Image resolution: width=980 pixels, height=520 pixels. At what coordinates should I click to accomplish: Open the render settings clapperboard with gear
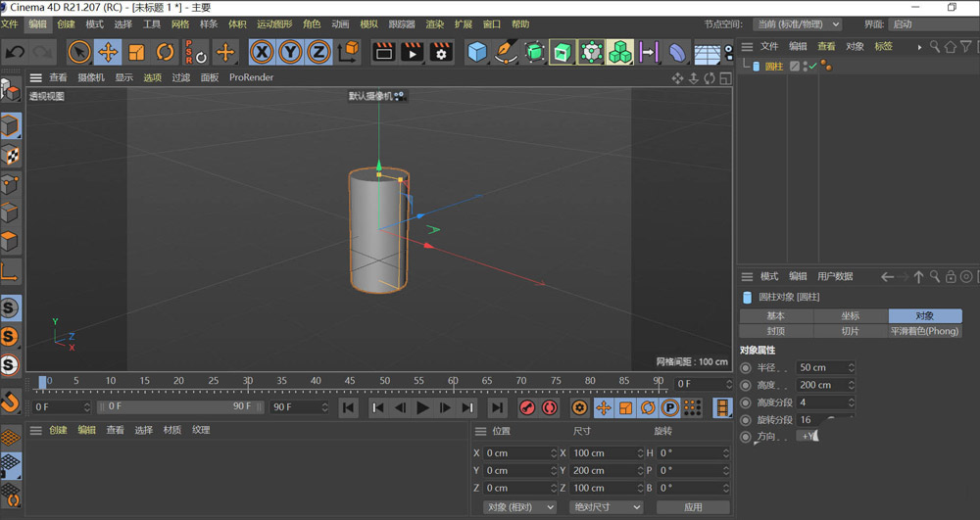coord(441,52)
